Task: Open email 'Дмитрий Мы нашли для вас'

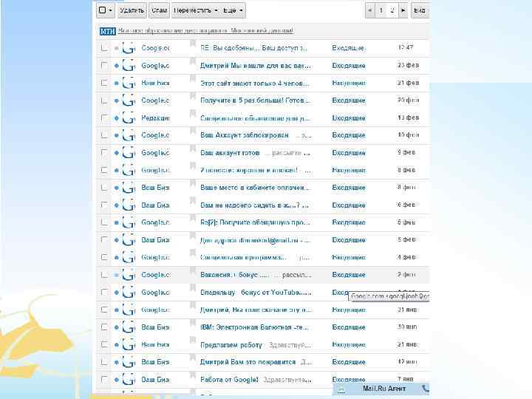Action: pyautogui.click(x=255, y=65)
